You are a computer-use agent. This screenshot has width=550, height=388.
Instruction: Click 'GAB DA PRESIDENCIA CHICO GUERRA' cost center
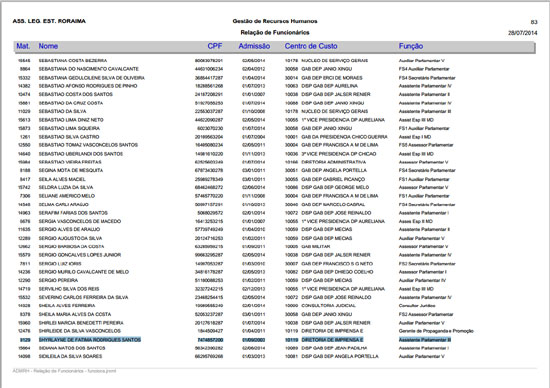(x=344, y=137)
